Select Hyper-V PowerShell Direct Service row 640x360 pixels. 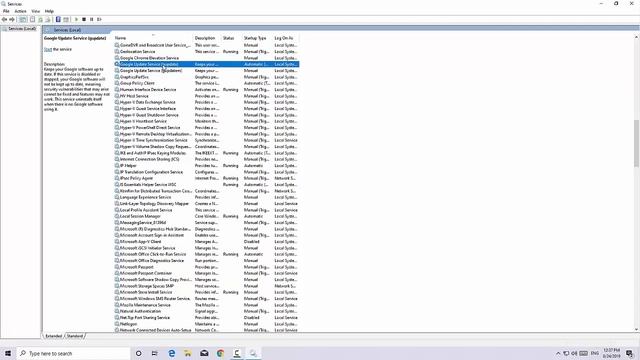coord(207,127)
